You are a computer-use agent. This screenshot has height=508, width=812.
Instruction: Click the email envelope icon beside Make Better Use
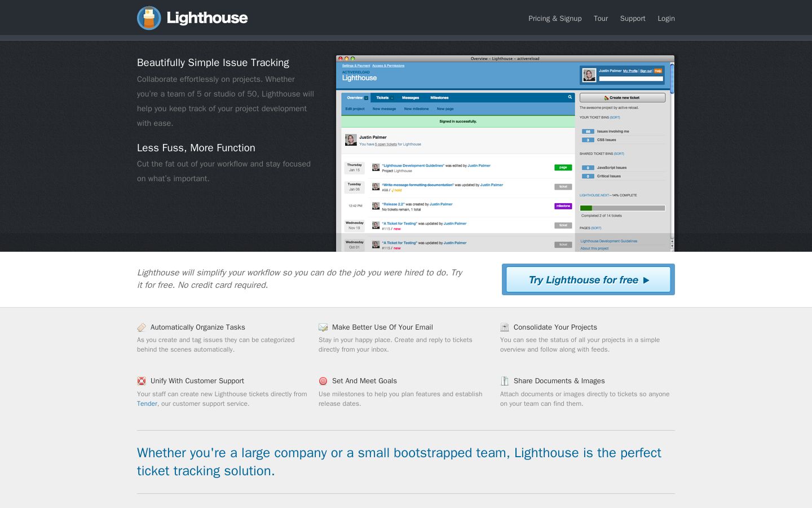pos(323,327)
